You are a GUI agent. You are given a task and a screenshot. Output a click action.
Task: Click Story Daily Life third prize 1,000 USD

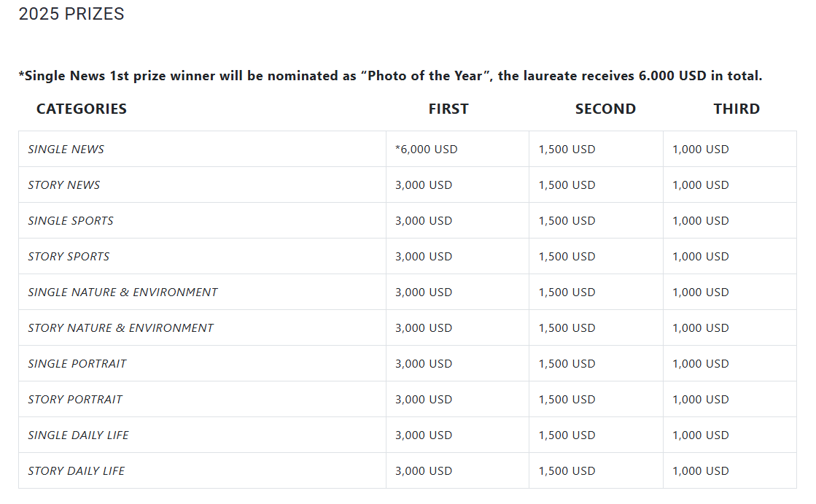click(701, 471)
